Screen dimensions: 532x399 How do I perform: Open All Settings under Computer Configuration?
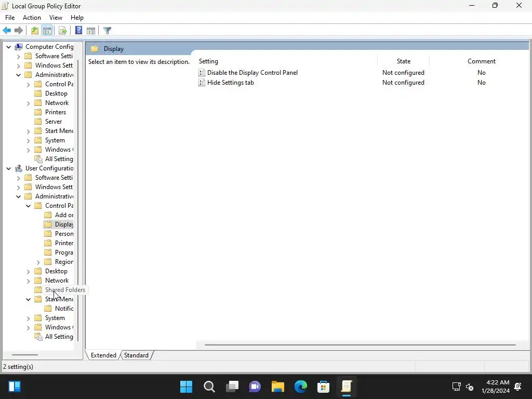[x=59, y=159]
